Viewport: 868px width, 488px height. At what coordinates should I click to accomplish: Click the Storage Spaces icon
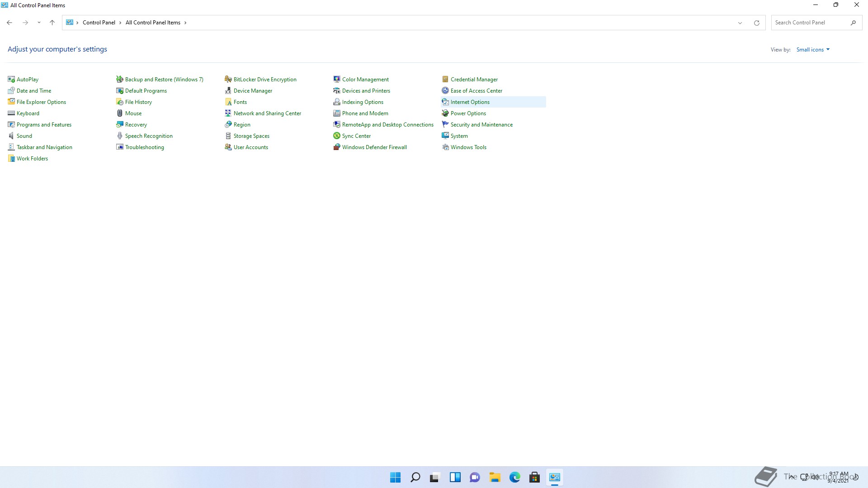tap(228, 136)
